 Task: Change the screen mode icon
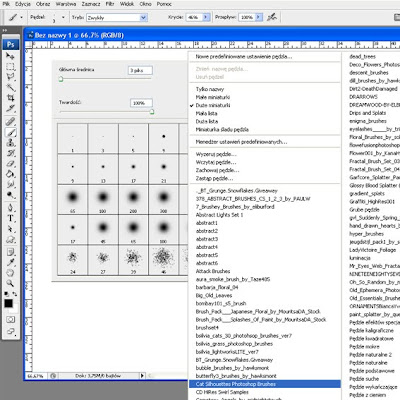click(10, 331)
